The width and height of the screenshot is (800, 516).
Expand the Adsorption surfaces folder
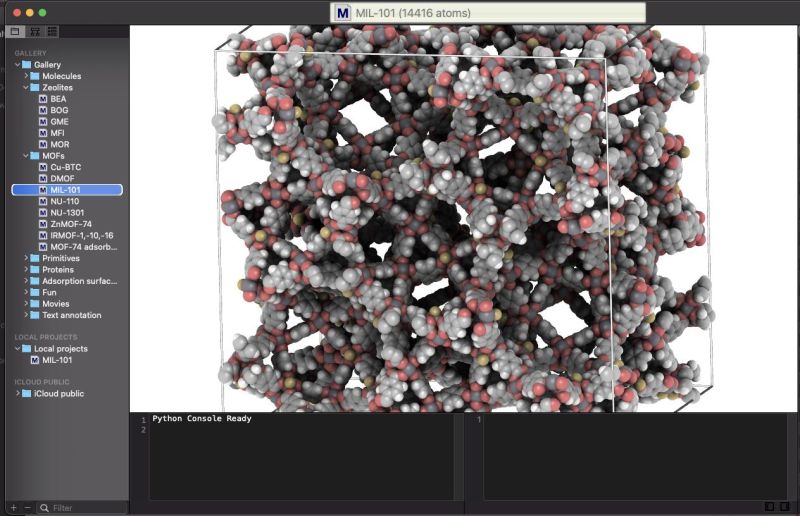[x=26, y=281]
